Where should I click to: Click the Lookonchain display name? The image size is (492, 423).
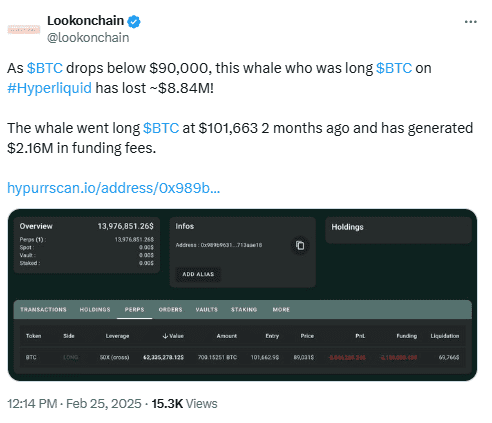[x=85, y=21]
